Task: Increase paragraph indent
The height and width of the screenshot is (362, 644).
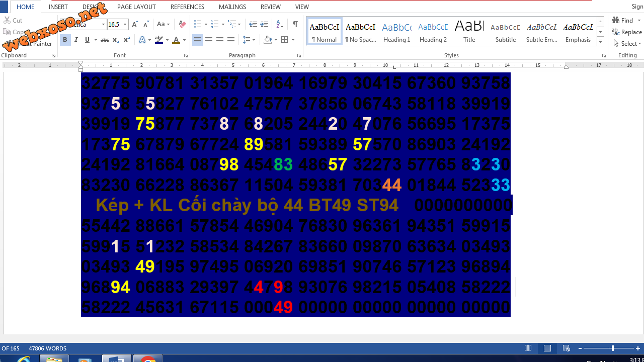Action: [x=264, y=24]
